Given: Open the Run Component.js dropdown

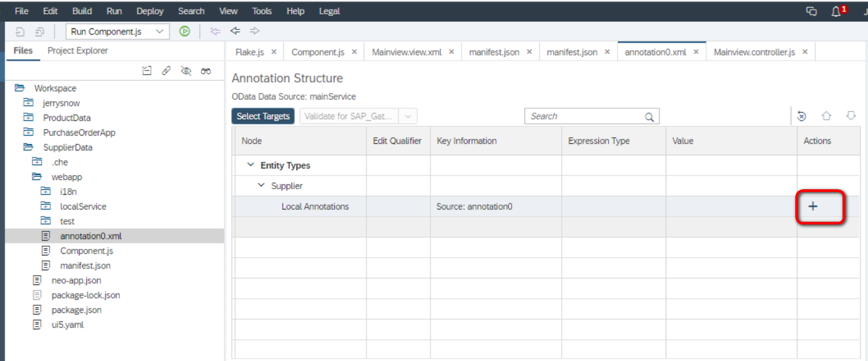Looking at the screenshot, I should pyautogui.click(x=160, y=31).
